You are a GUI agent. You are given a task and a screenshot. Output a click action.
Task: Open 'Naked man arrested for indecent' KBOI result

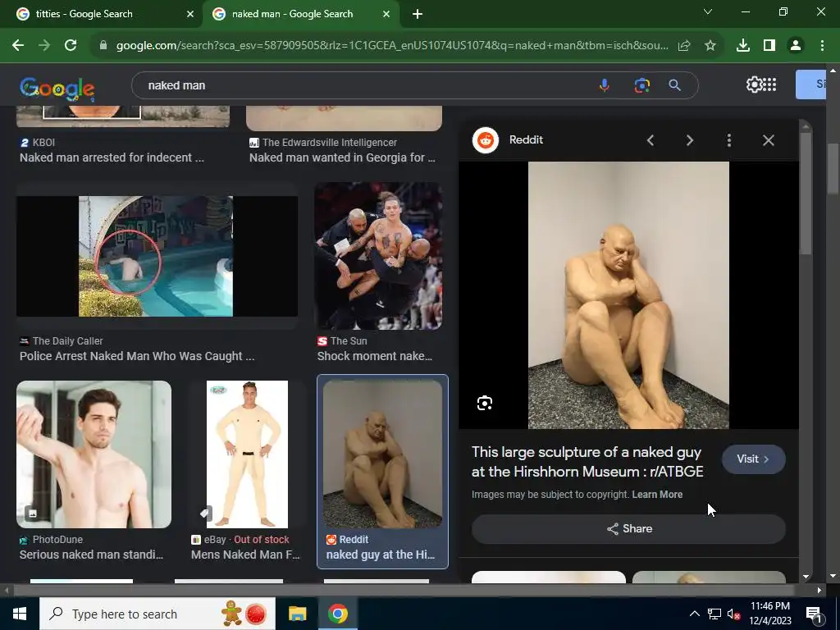[112, 157]
